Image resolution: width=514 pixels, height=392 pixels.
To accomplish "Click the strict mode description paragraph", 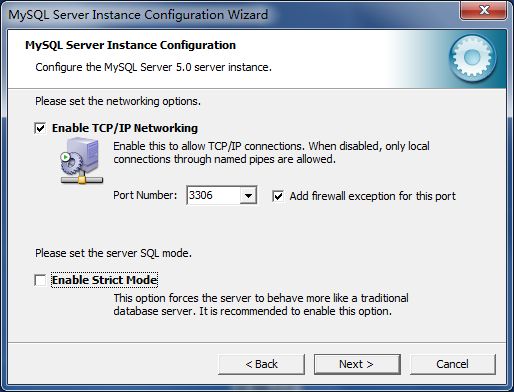I will [x=261, y=305].
